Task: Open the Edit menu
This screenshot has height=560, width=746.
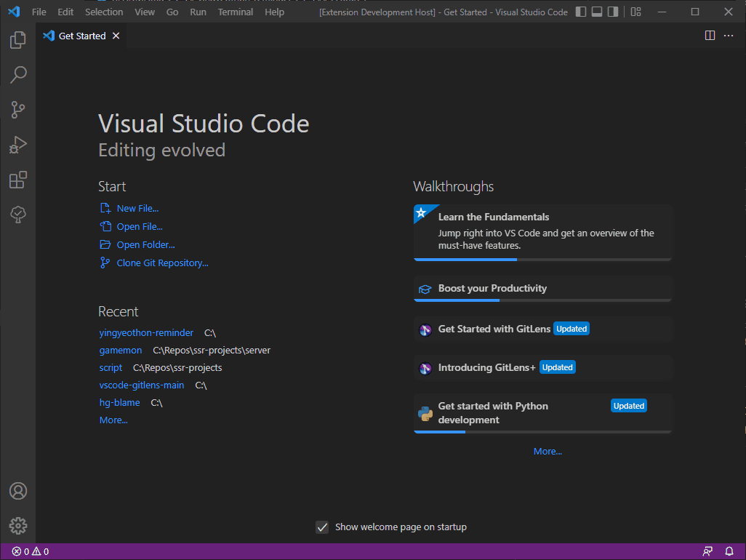Action: [x=65, y=12]
